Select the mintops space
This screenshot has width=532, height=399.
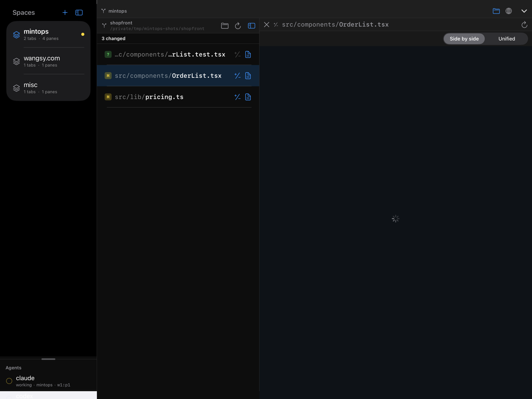point(48,35)
